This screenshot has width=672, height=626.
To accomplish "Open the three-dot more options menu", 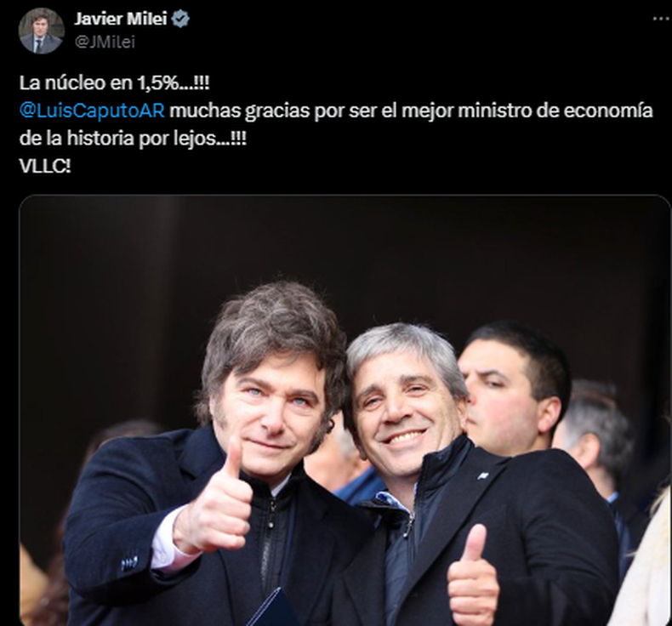I will [x=662, y=19].
